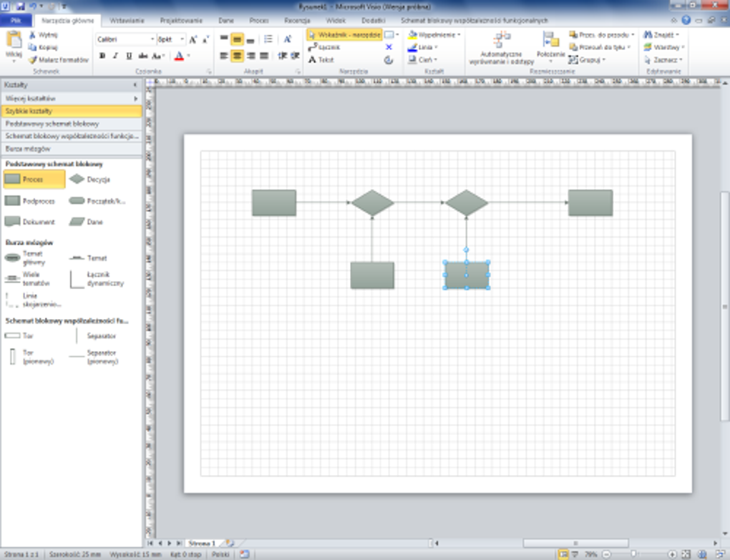Toggle align top vertical alignment
Screen dimensions: 730x560
[224, 39]
